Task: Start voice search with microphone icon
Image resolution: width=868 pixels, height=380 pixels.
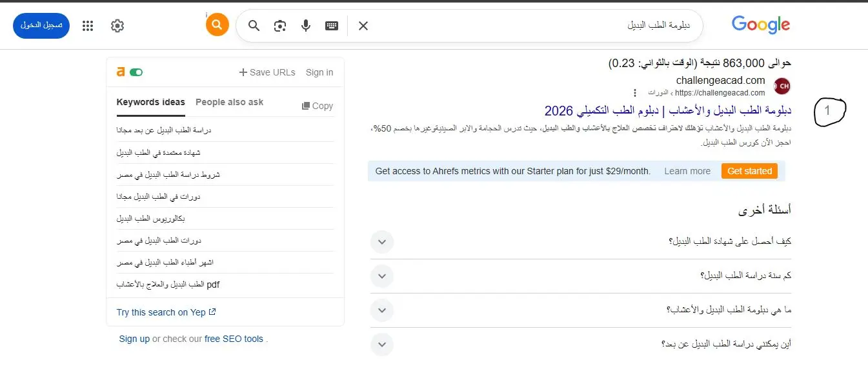Action: tap(306, 26)
